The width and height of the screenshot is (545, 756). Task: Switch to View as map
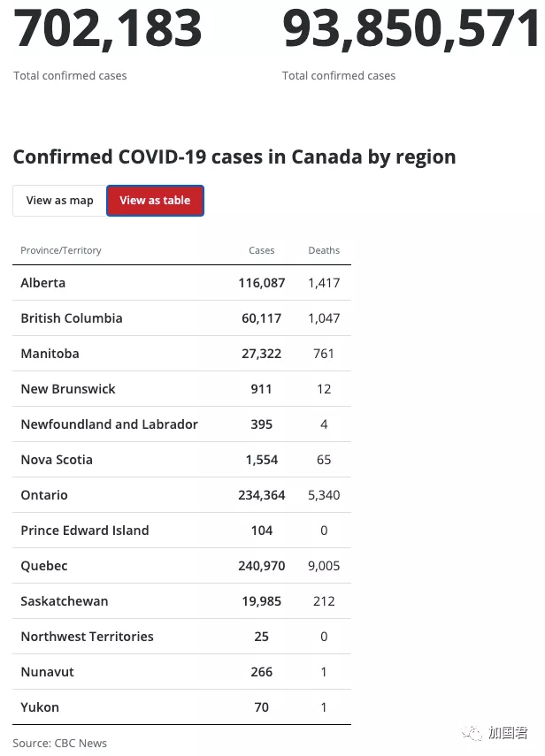(x=60, y=201)
